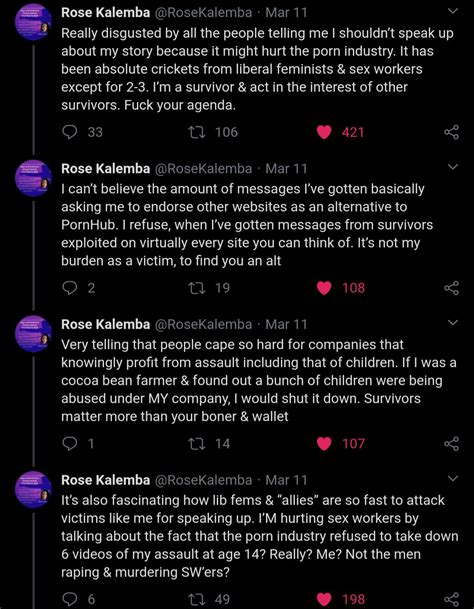
Task: Open Mar 11 timestamp on third tweet
Action: pyautogui.click(x=286, y=324)
